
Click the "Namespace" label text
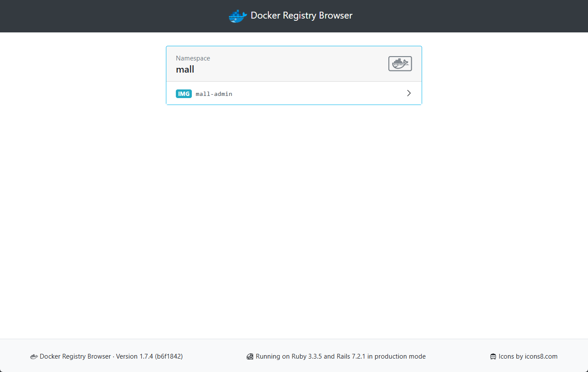click(193, 58)
